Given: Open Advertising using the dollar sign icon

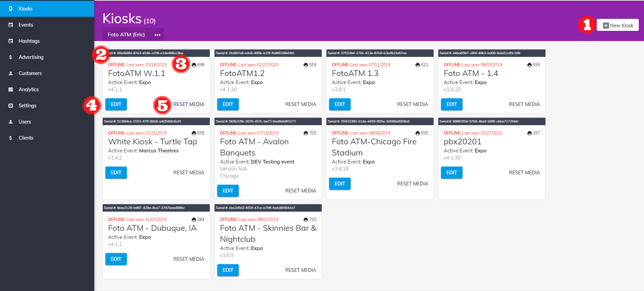Looking at the screenshot, I should 10,57.
